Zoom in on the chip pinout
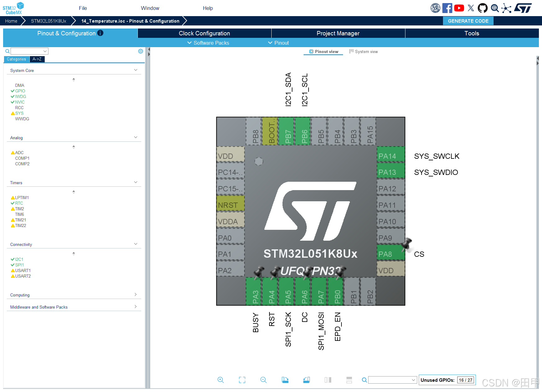The height and width of the screenshot is (392, 542). (x=221, y=380)
